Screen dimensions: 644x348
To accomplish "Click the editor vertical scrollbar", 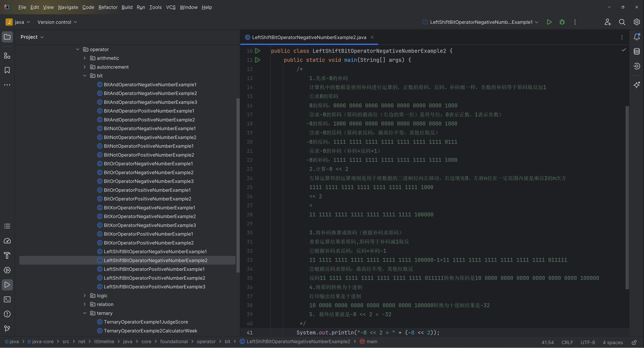I will [x=627, y=197].
